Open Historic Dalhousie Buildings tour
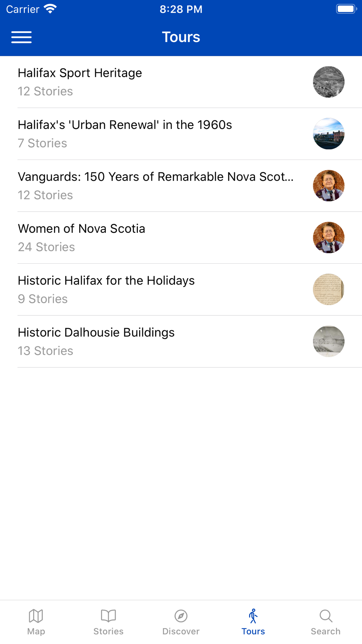Image resolution: width=362 pixels, height=644 pixels. coord(181,341)
